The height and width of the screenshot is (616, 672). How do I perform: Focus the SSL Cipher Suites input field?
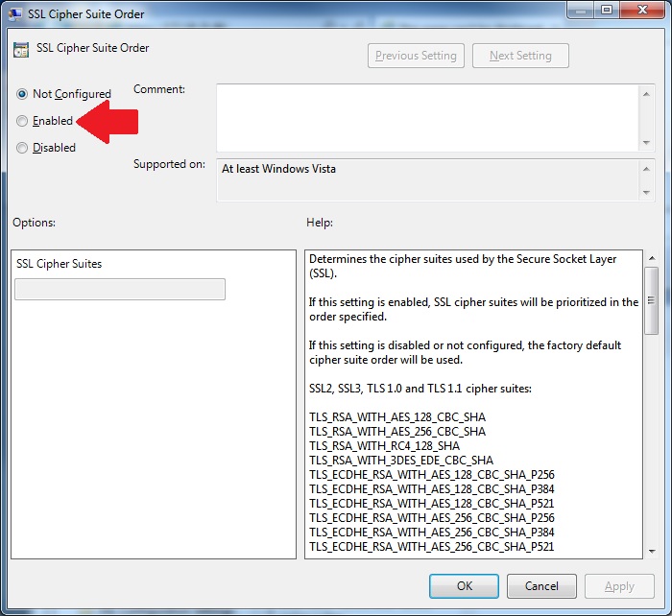[x=120, y=290]
